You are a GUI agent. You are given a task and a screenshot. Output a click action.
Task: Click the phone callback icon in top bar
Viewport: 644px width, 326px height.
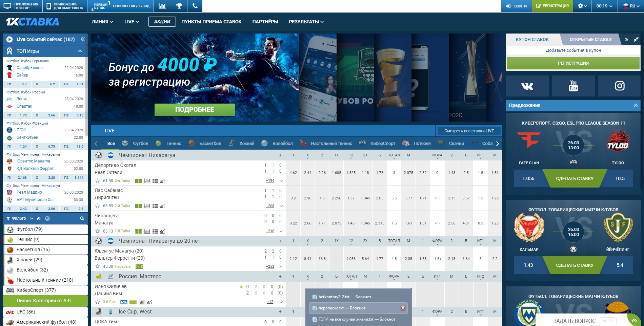[195, 6]
